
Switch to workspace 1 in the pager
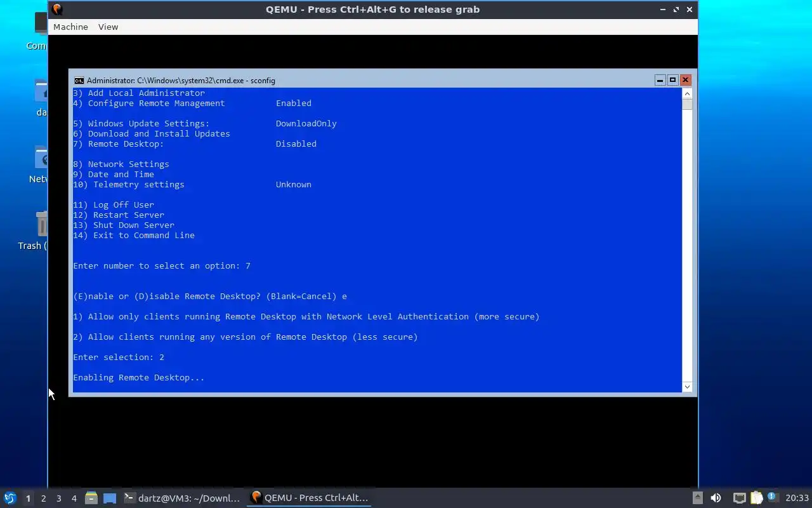[28, 498]
